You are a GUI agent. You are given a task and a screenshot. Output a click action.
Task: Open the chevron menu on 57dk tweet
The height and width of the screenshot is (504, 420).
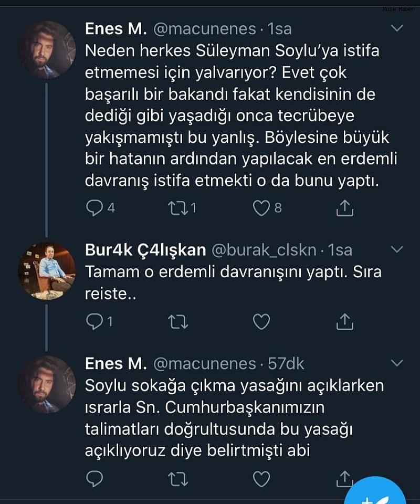(x=397, y=362)
